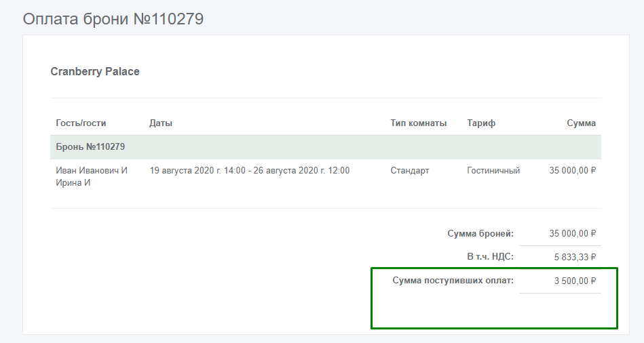Click the received payments amount 3 500,00 ₽
644x343 pixels.
point(574,280)
